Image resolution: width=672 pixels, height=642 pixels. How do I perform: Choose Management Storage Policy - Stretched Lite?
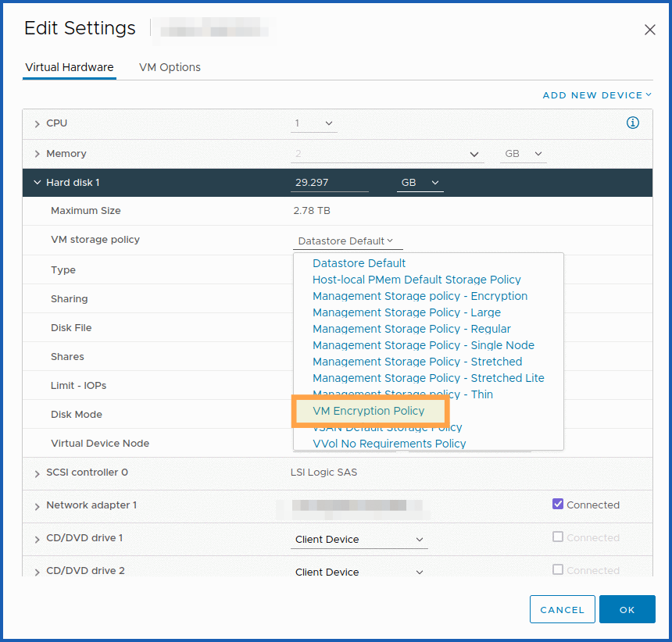coord(428,378)
